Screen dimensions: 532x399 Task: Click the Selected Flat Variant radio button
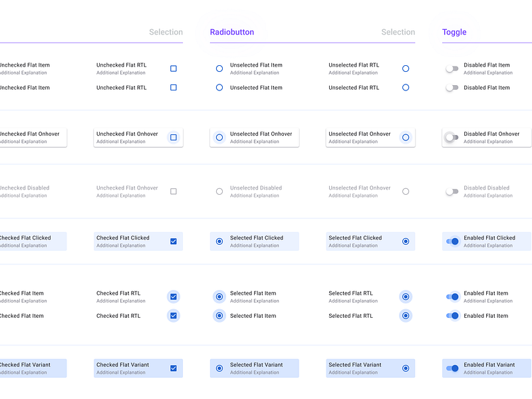click(219, 368)
